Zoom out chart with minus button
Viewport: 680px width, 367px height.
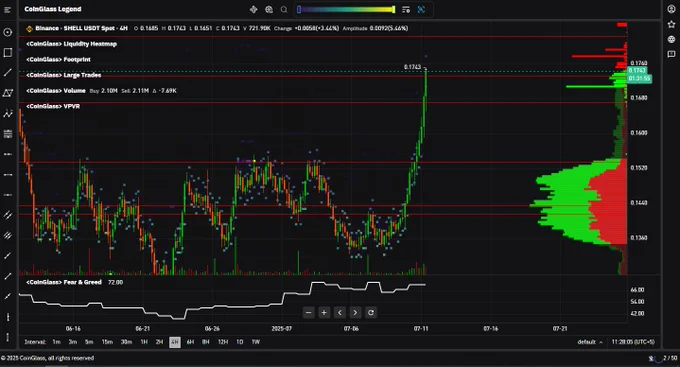coord(308,312)
